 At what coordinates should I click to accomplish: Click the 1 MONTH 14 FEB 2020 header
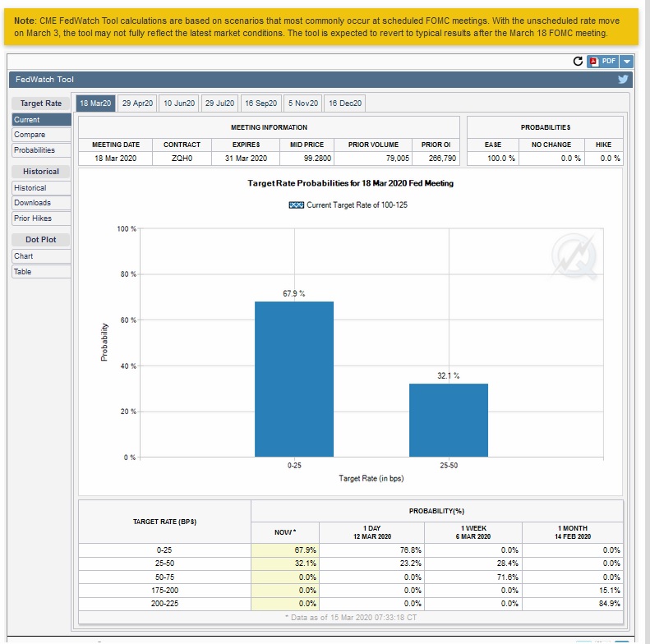pyautogui.click(x=573, y=532)
